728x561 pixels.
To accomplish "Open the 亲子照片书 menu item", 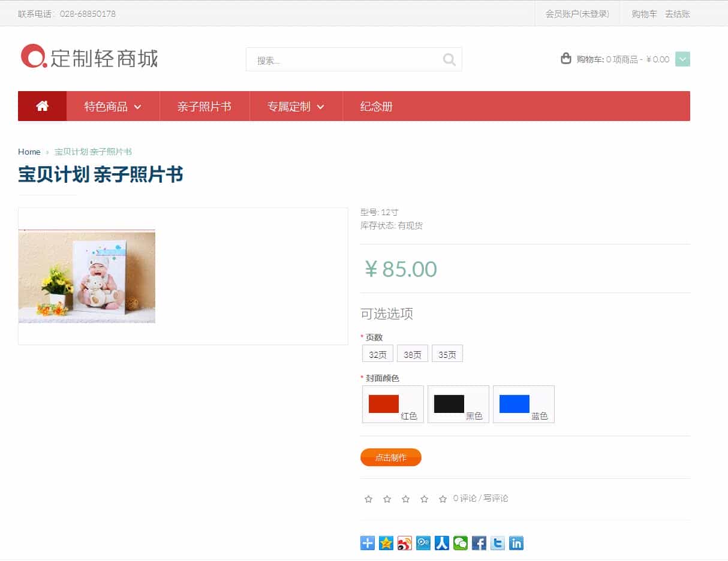I will coord(204,106).
